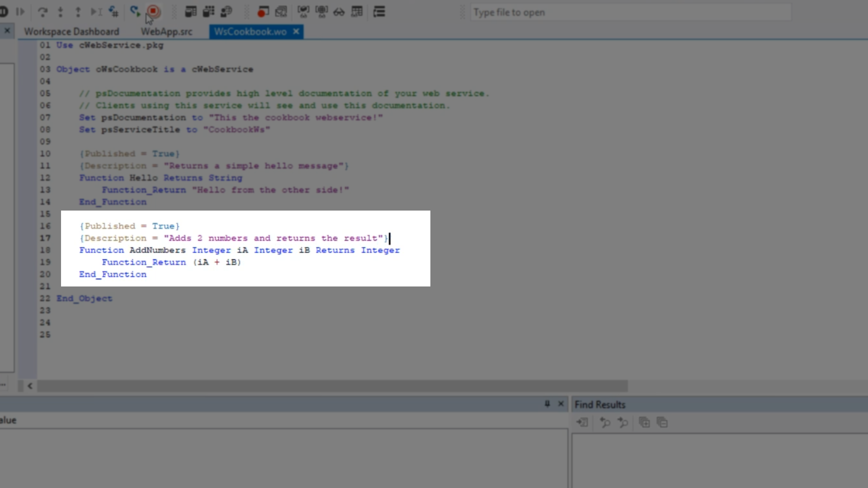Toggle breakpoint with red dot icon
The width and height of the screenshot is (868, 488).
[x=263, y=12]
